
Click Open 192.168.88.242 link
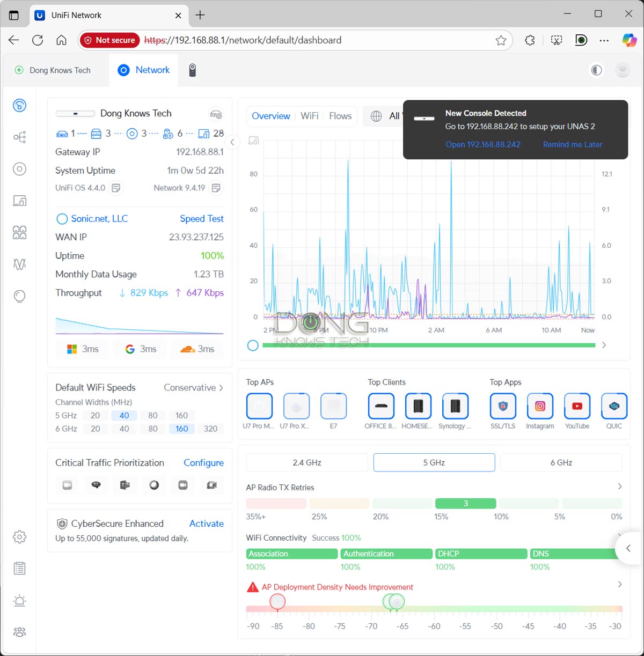tap(483, 144)
